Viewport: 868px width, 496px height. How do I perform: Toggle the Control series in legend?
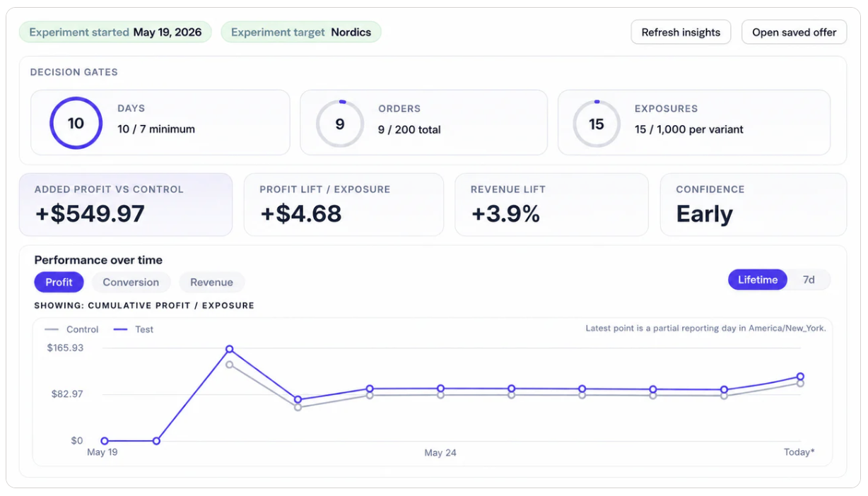click(x=71, y=329)
